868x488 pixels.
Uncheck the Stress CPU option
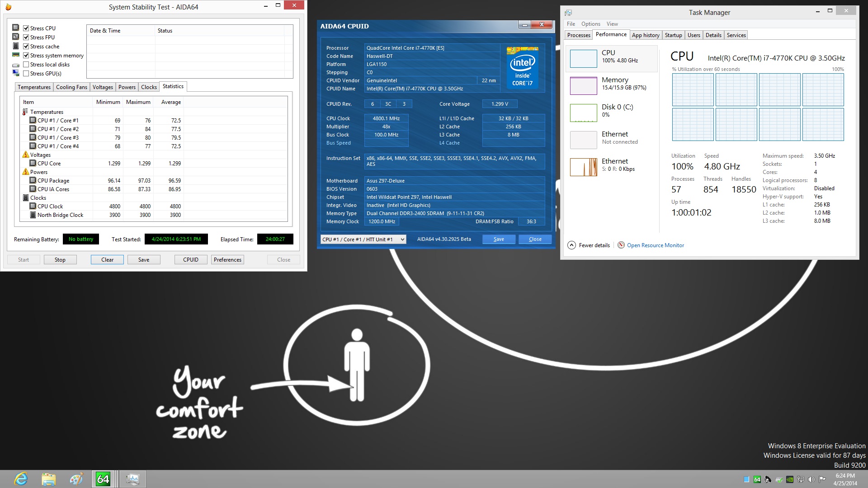pos(26,28)
